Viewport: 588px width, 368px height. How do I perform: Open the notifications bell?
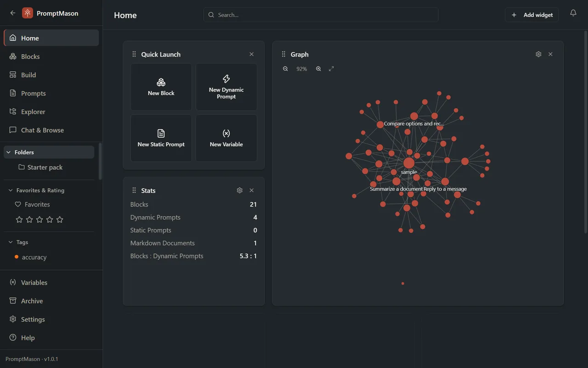click(573, 13)
